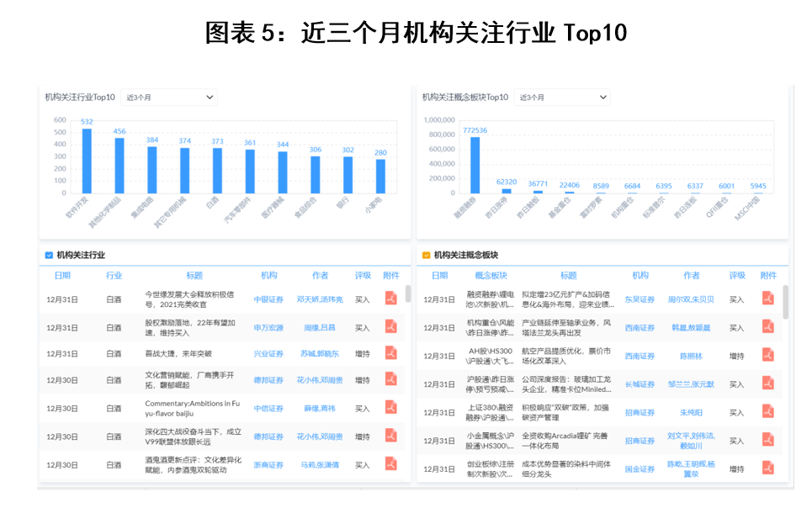Click the industry table vertical scrollbar
This screenshot has width=812, height=513.
[409, 294]
